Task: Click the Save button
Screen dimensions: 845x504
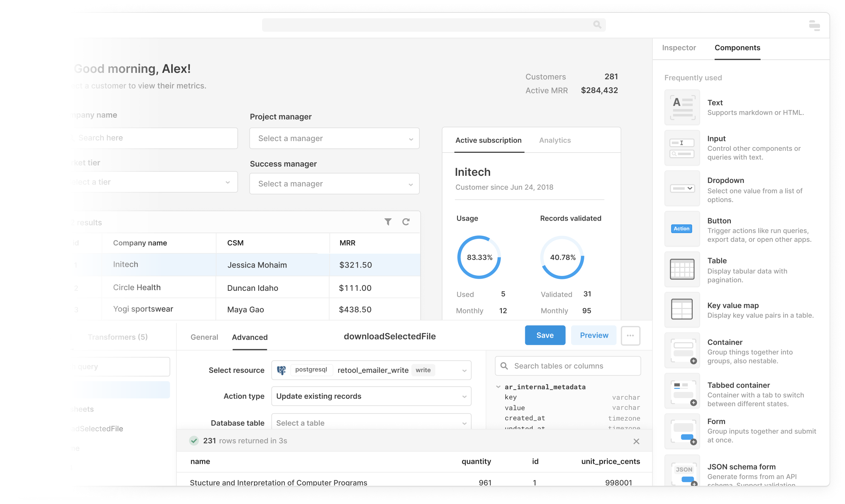Action: (x=545, y=335)
